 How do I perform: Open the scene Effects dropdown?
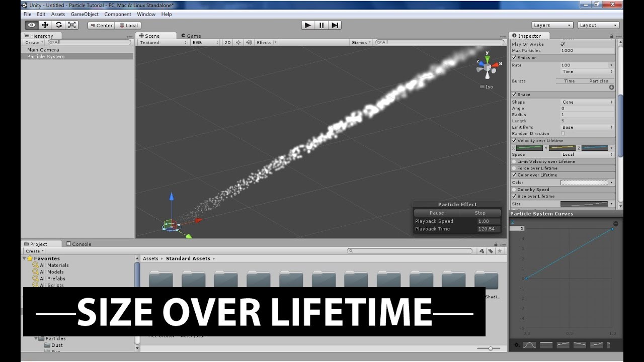tap(266, 43)
